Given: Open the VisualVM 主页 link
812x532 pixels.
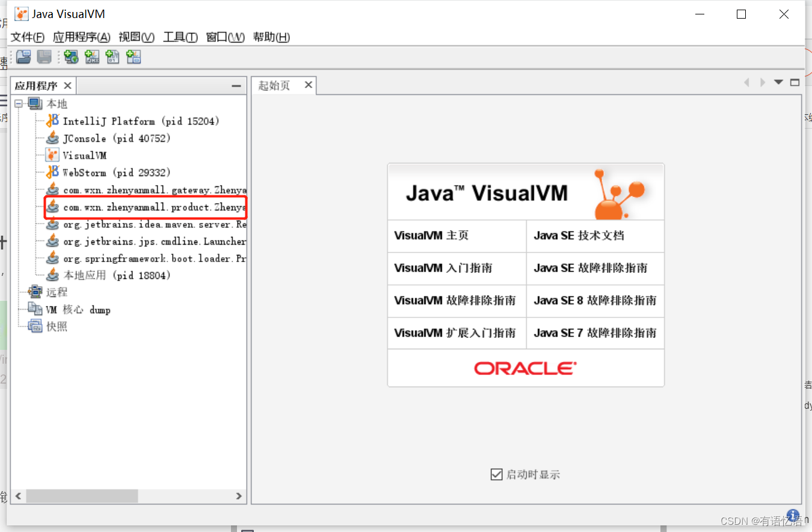Looking at the screenshot, I should point(431,235).
